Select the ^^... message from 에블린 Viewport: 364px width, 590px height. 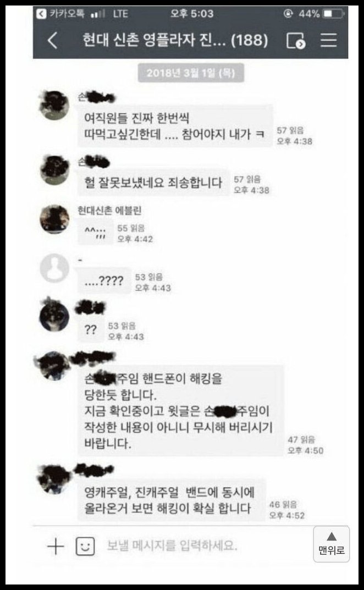click(95, 233)
